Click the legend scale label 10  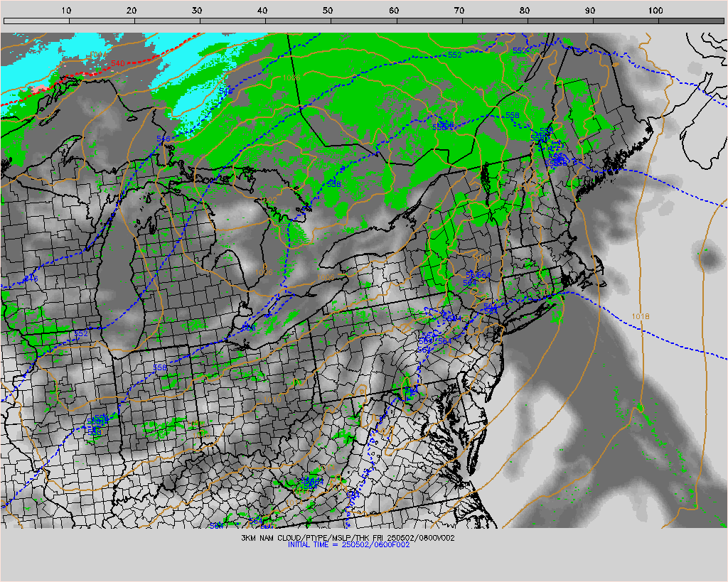pyautogui.click(x=66, y=11)
